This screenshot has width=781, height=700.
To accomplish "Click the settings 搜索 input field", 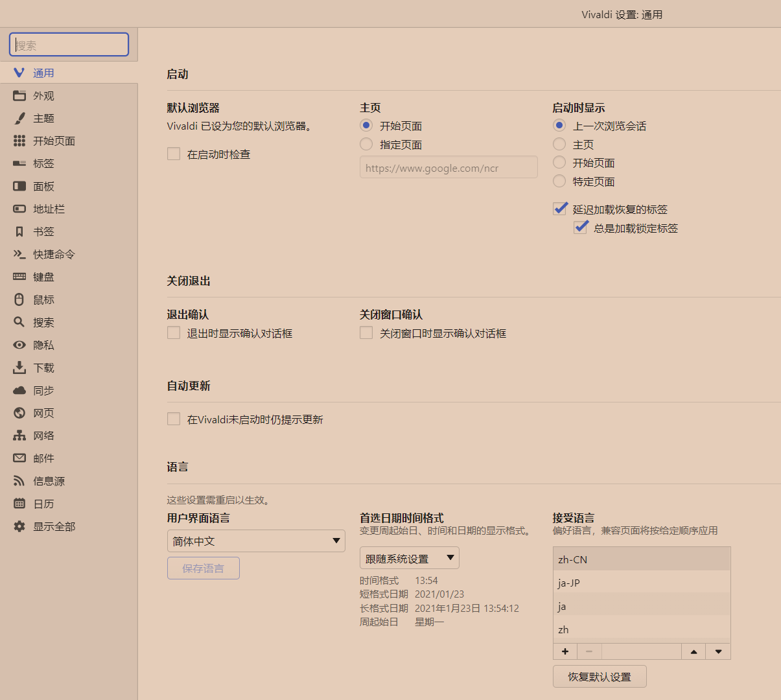I will click(x=69, y=45).
